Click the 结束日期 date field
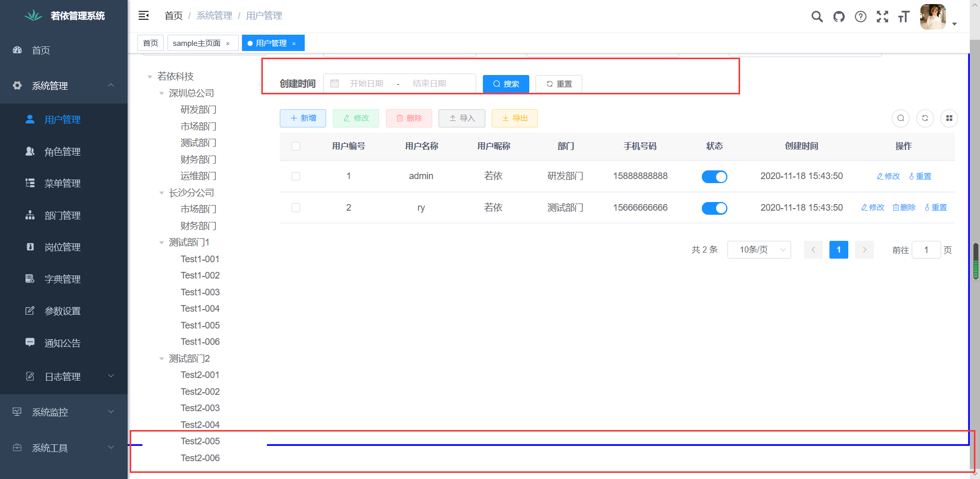The width and height of the screenshot is (980, 479). [x=429, y=84]
